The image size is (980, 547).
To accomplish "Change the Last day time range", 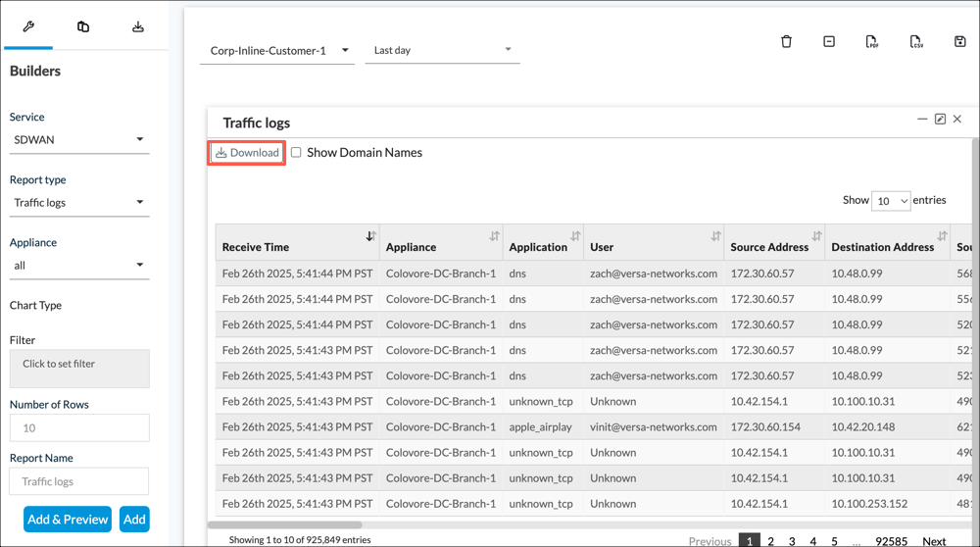I will [x=442, y=50].
